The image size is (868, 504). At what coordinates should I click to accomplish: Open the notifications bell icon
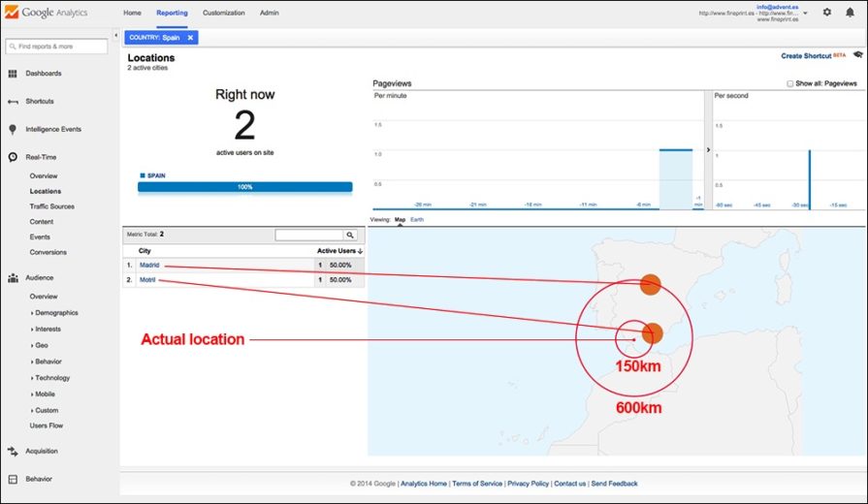click(850, 12)
